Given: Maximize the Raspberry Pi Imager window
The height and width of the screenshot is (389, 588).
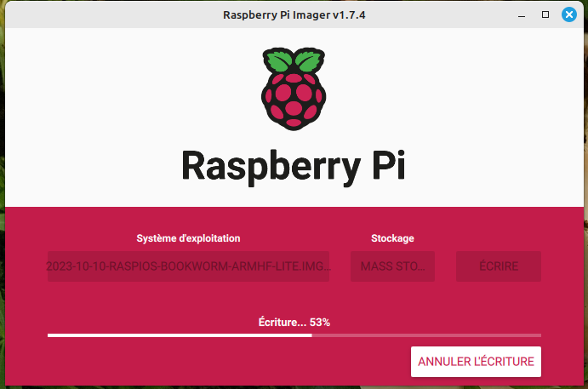Looking at the screenshot, I should click(x=545, y=14).
